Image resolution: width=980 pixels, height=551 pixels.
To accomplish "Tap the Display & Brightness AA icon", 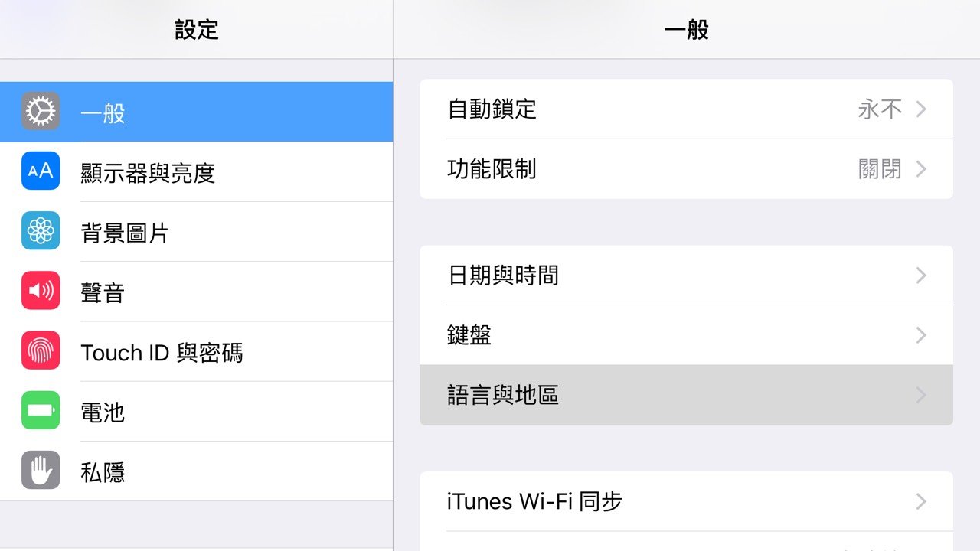I will click(x=41, y=171).
